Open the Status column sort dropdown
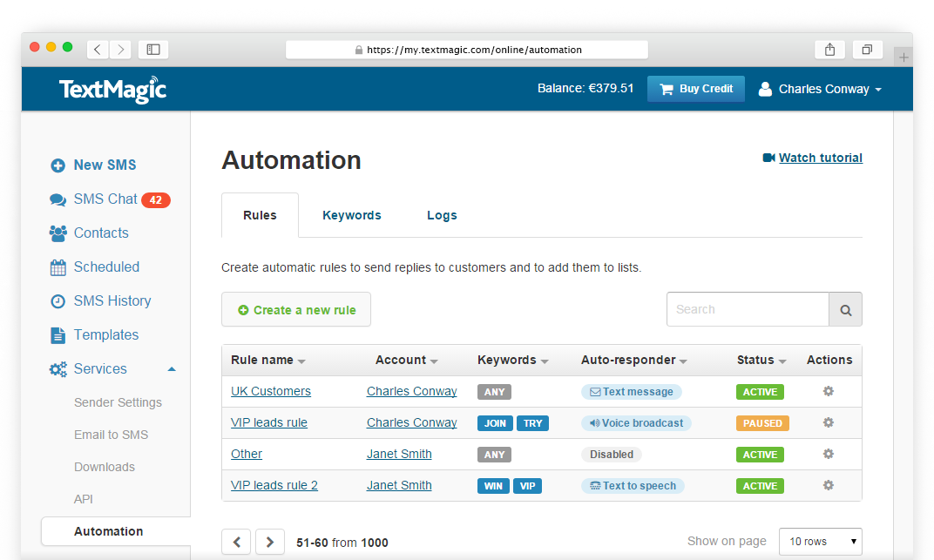Screen dimensions: 934x560 click(782, 360)
